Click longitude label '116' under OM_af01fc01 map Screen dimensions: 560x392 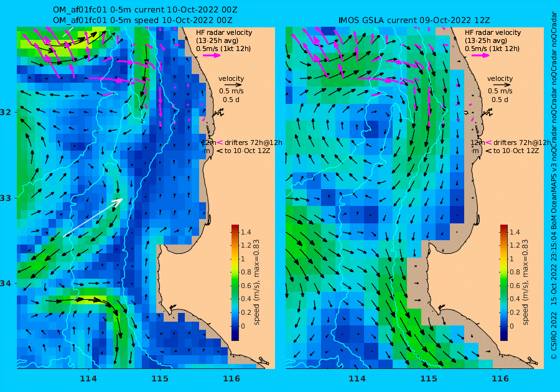(231, 378)
